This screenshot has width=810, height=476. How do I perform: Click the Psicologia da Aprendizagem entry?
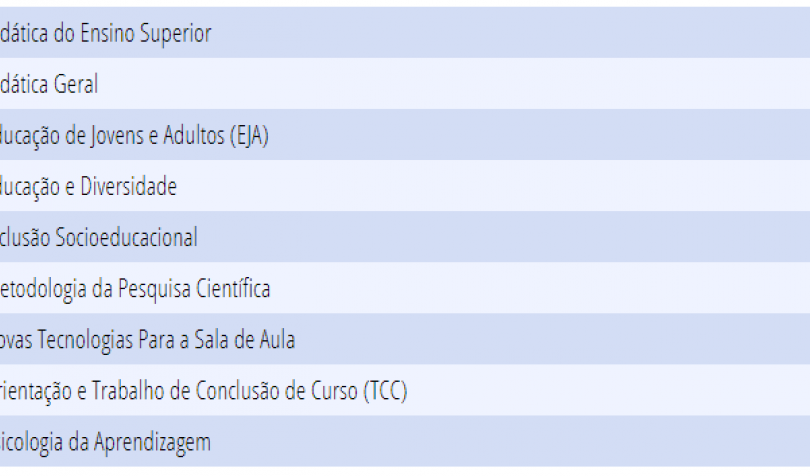click(405, 441)
